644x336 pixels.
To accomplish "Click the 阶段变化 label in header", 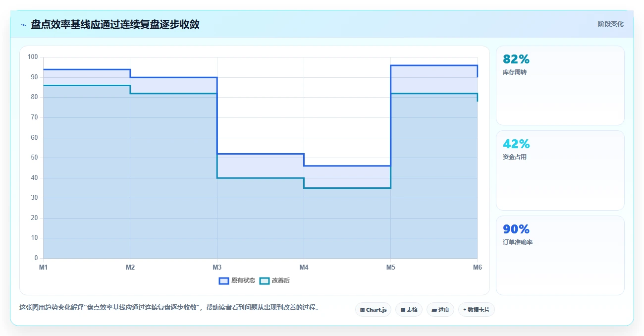I will click(611, 24).
